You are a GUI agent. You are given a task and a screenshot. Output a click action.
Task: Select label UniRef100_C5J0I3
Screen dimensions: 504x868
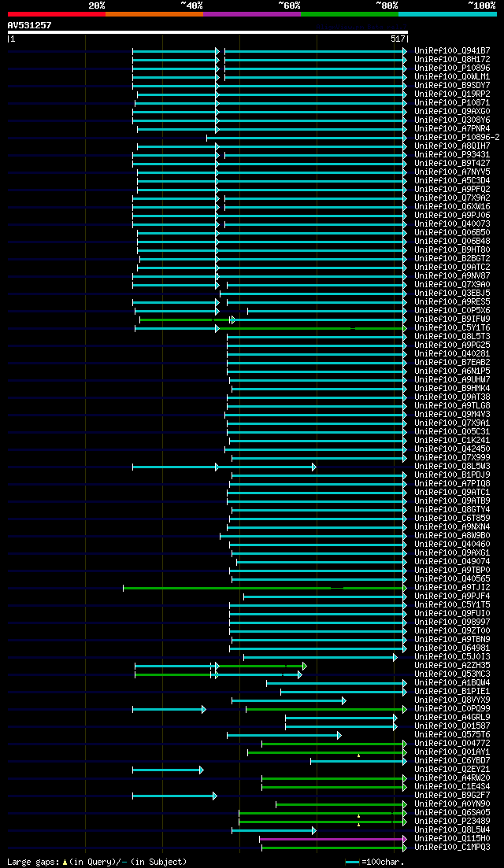click(x=453, y=657)
